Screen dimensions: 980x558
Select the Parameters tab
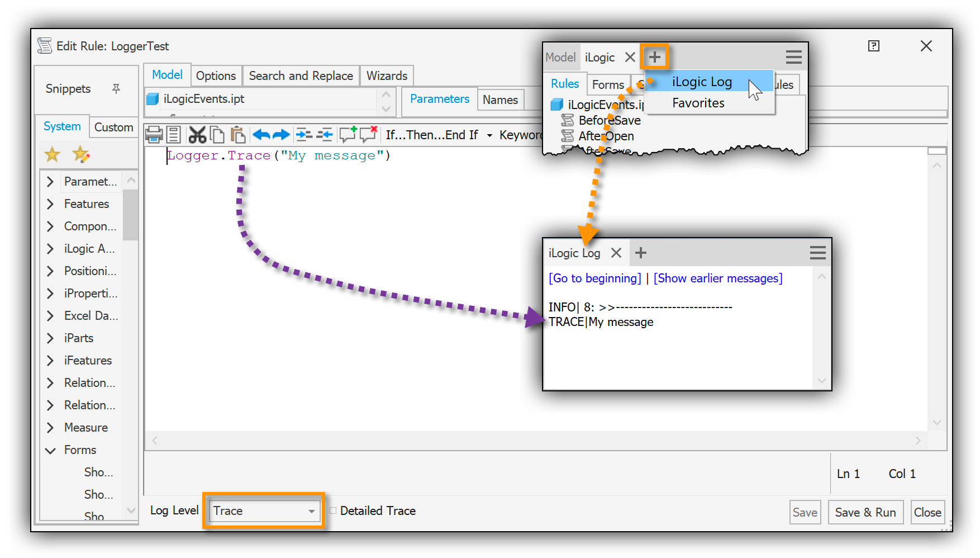point(440,99)
